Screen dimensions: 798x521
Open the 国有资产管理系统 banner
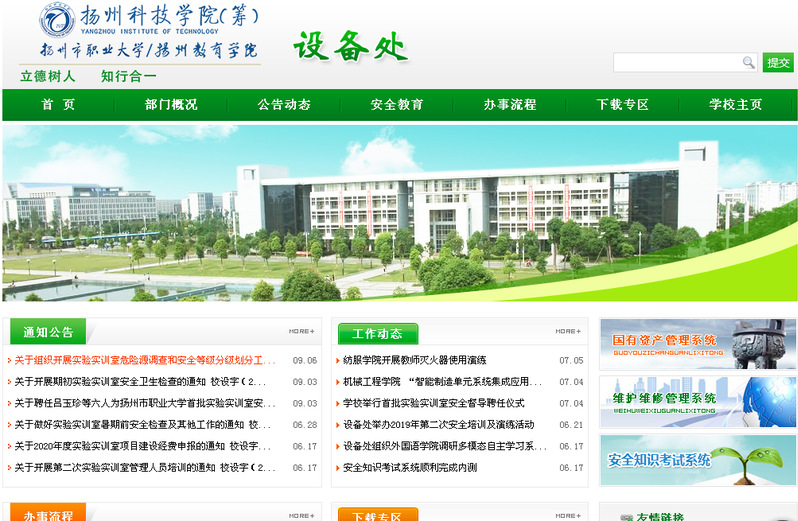[x=697, y=345]
